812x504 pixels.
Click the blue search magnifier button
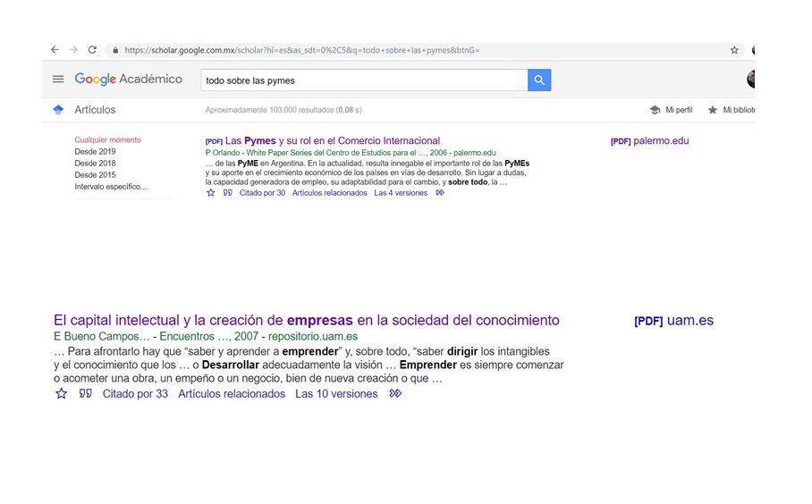coord(539,80)
